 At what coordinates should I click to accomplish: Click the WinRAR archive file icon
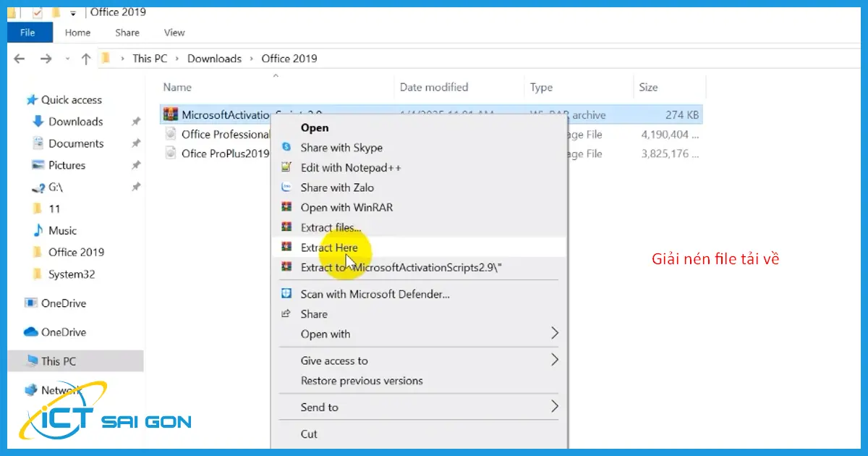coord(171,114)
